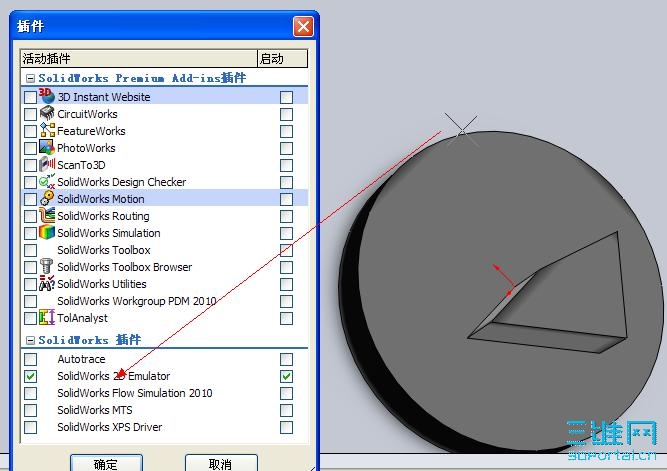This screenshot has width=667, height=471.
Task: Collapse the SolidWorks Premium Add-ins group
Action: click(30, 78)
